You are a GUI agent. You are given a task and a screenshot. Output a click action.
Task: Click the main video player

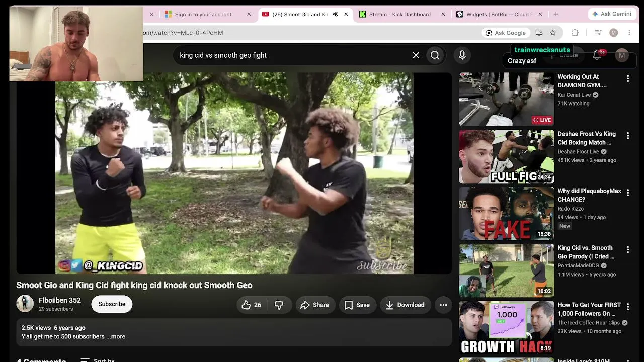(x=234, y=173)
